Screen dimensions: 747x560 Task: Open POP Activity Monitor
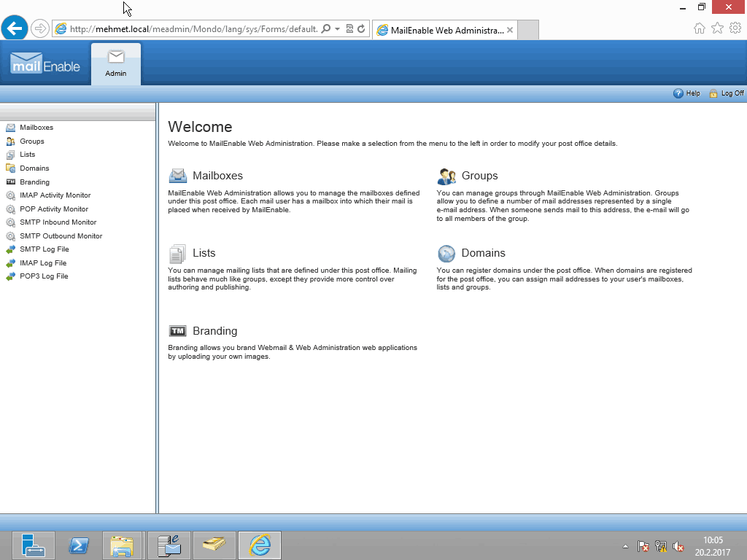tap(54, 209)
